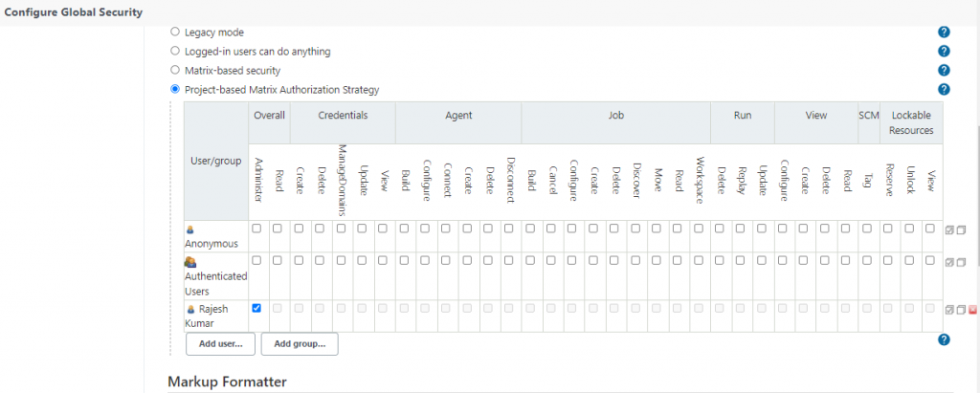
Task: Tick Lockable Resources View for Anonymous
Action: (x=930, y=229)
